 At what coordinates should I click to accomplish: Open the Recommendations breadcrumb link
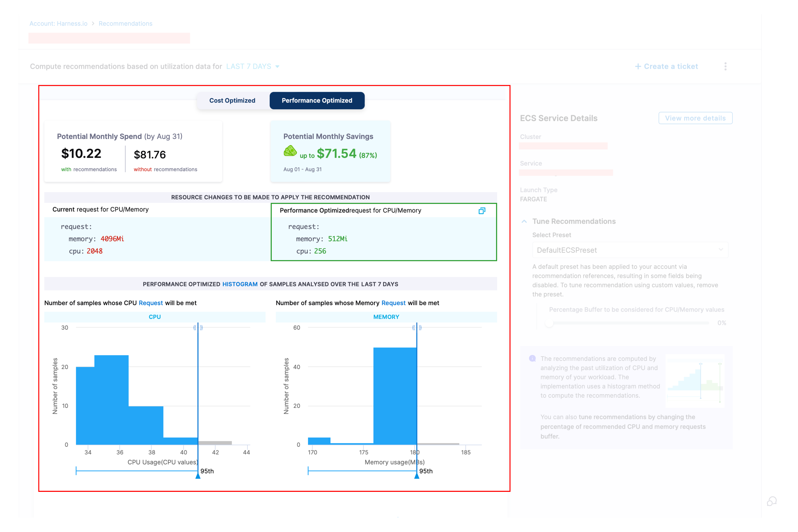click(125, 23)
